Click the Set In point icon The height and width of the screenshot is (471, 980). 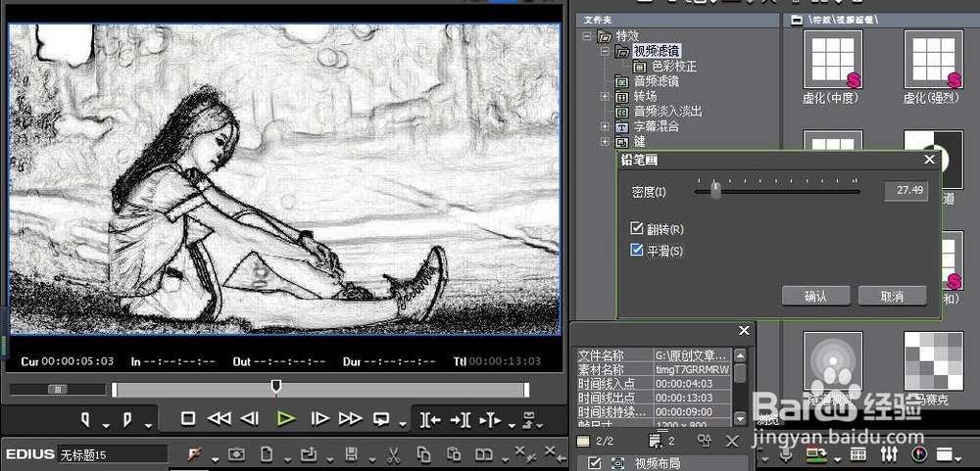pos(85,419)
